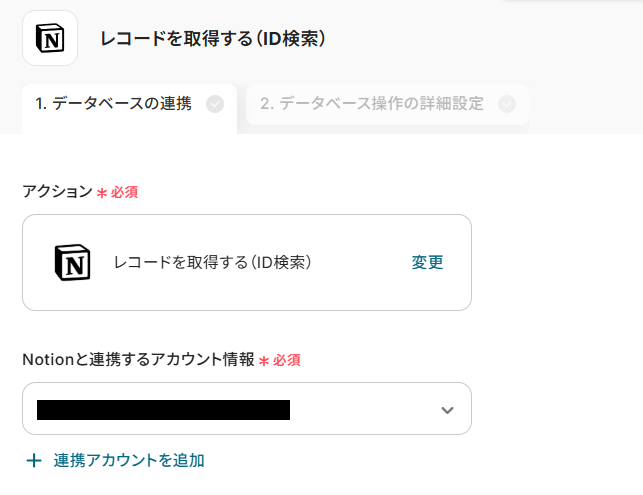Click the レコードを取得する(ID検索) page title
Image resolution: width=643 pixels, height=495 pixels.
(212, 39)
